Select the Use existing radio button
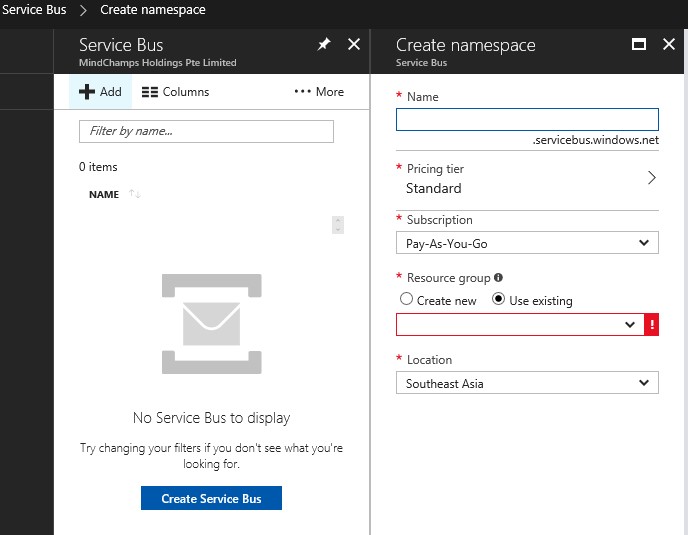 [500, 300]
